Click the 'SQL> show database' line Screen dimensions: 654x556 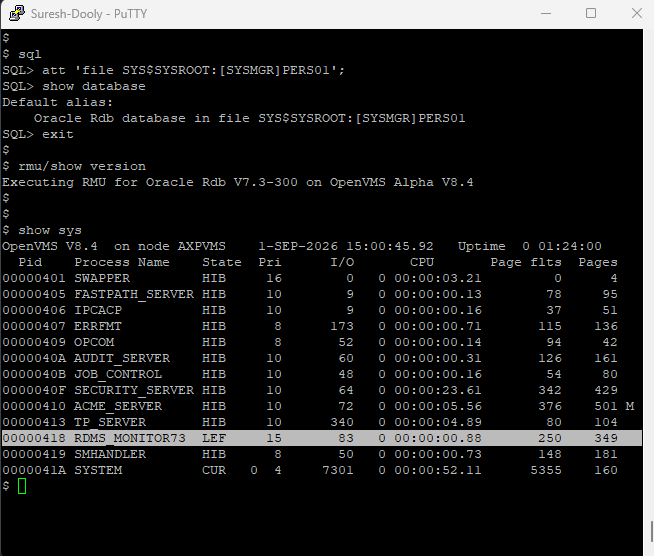point(74,86)
